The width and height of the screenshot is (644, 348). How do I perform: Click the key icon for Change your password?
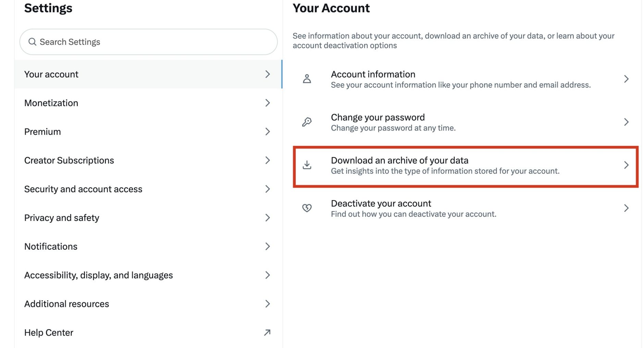click(307, 122)
